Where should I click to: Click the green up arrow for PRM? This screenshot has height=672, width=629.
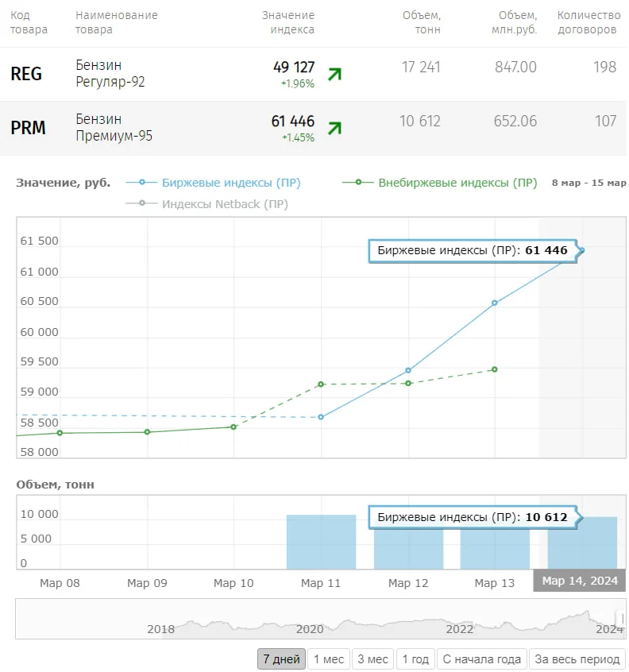pos(334,128)
